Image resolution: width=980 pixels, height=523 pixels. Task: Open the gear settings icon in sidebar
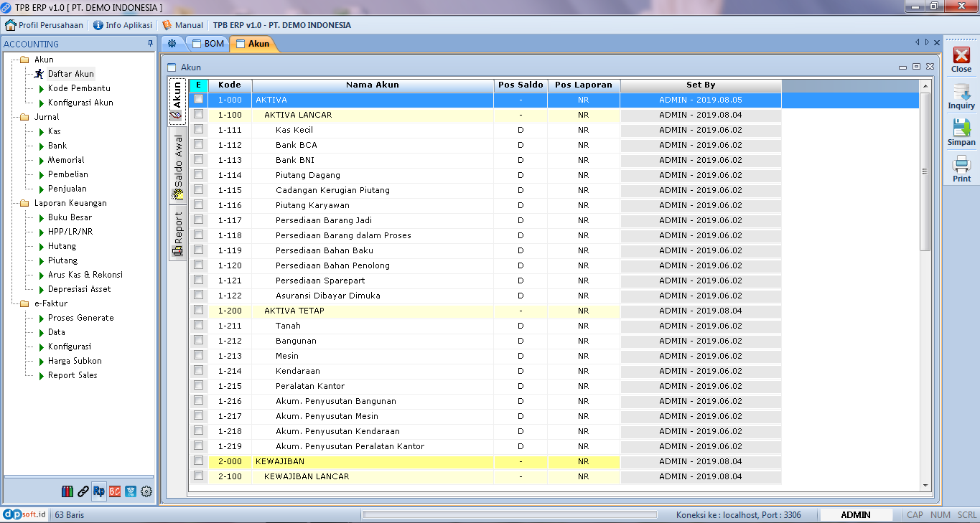(x=146, y=491)
